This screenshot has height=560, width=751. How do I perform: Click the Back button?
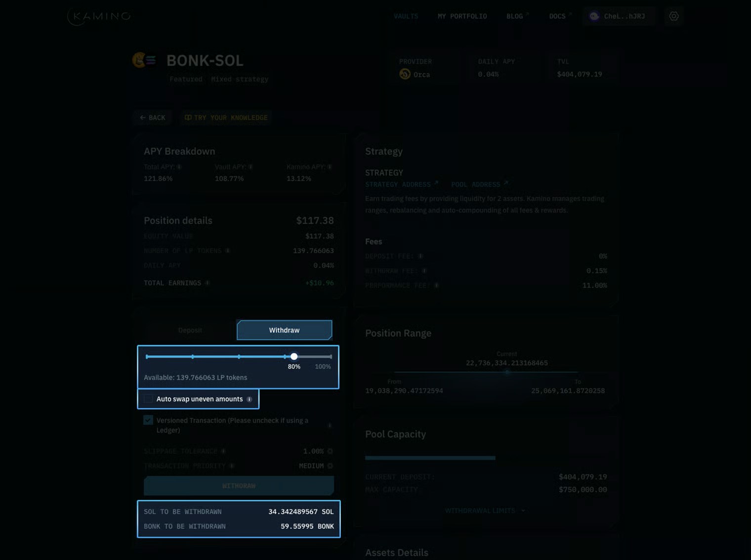click(x=152, y=117)
